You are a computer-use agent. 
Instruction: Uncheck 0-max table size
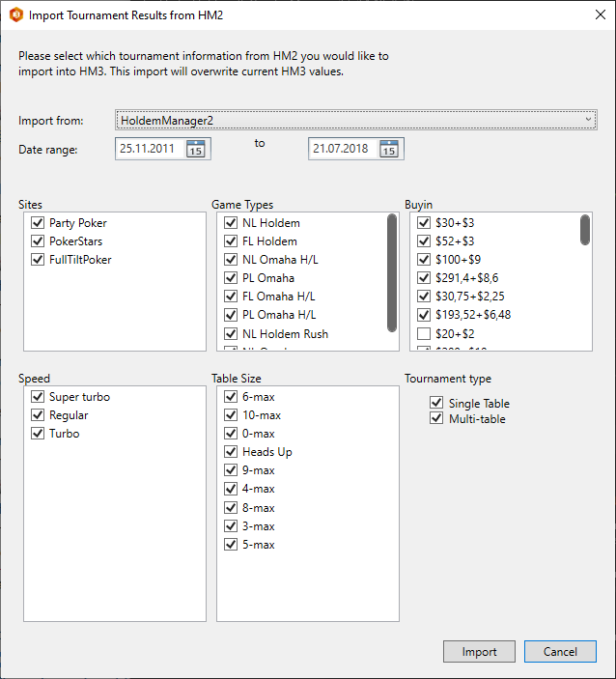231,434
